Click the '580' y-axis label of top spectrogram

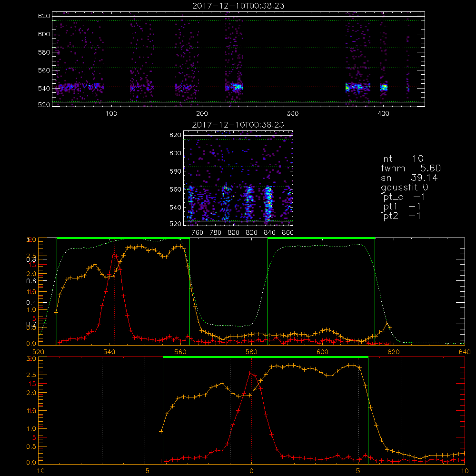(44, 52)
